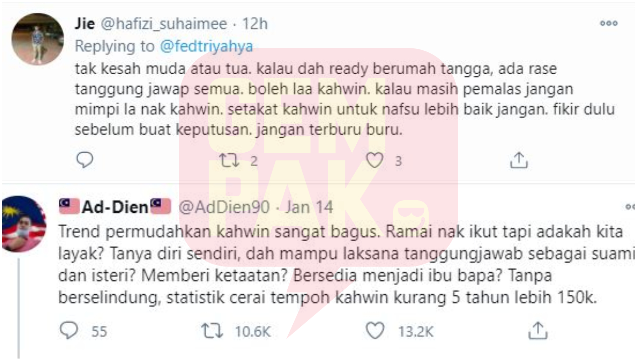Open Jie display name profile

85,24
